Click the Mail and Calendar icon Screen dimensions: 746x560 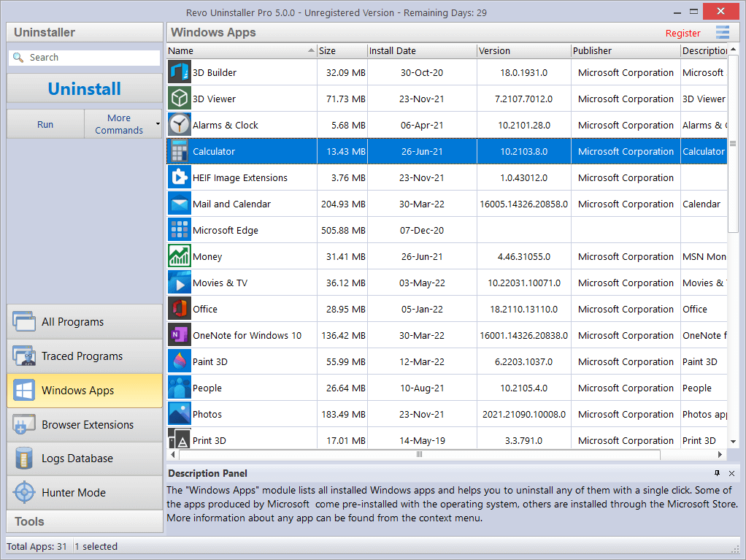click(x=180, y=204)
